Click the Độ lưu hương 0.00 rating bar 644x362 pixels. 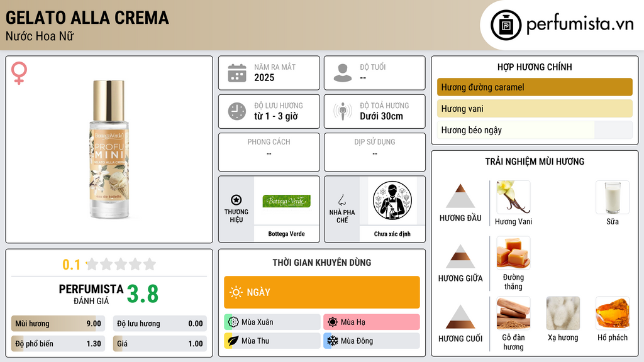click(x=160, y=324)
